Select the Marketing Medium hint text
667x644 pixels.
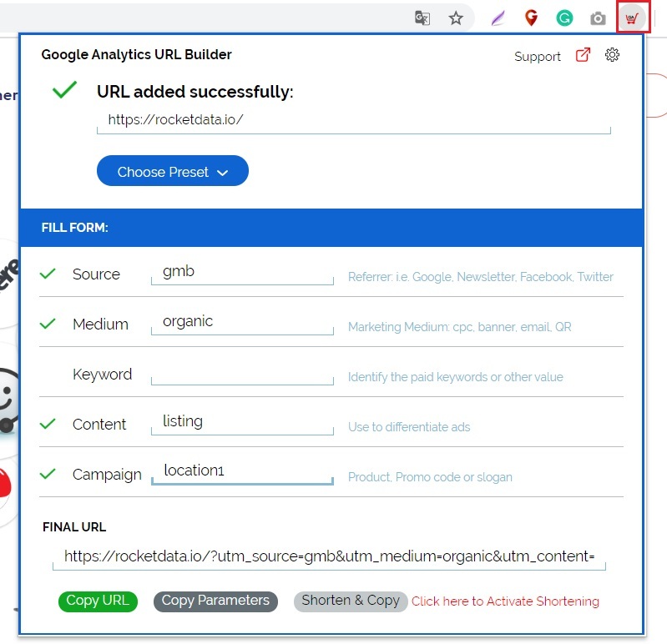459,327
